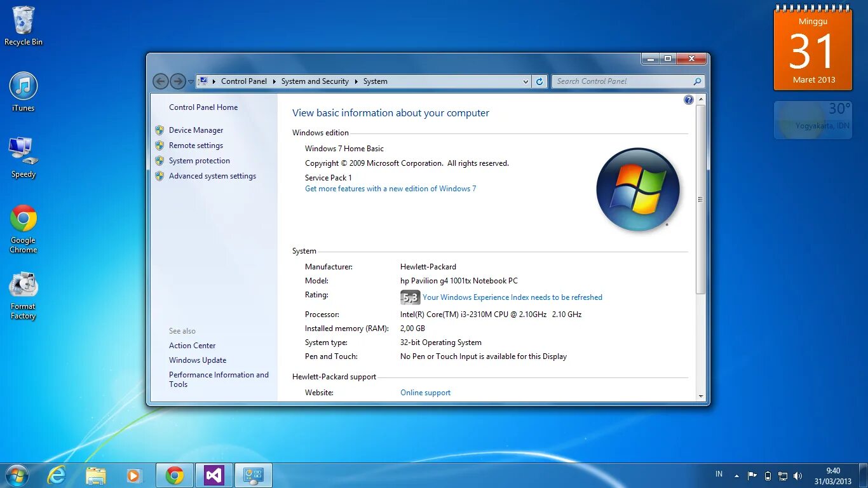Click the shield icon beside Remote settings
This screenshot has height=488, width=868.
159,146
